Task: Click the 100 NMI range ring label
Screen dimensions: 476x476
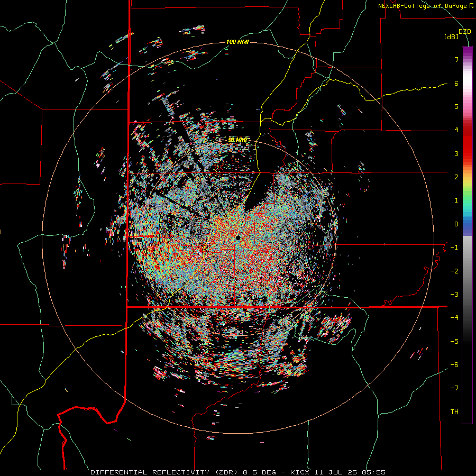Action: click(x=237, y=42)
